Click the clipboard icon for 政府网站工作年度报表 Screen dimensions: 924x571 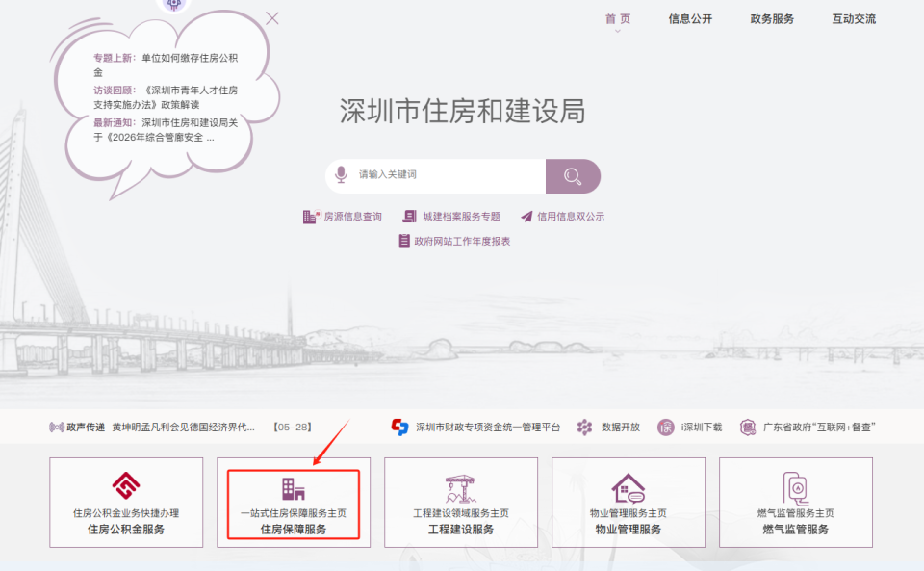pos(404,241)
